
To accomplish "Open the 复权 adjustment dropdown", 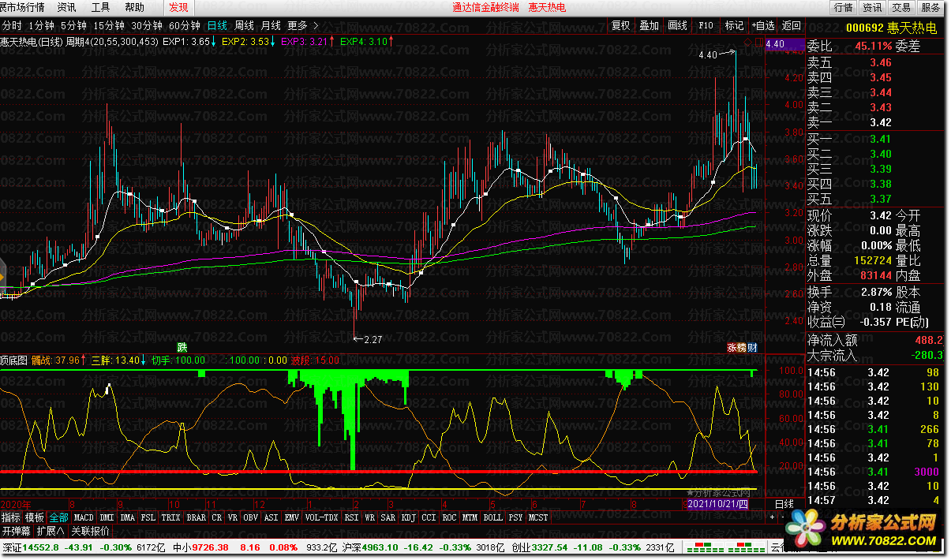I will pyautogui.click(x=621, y=25).
